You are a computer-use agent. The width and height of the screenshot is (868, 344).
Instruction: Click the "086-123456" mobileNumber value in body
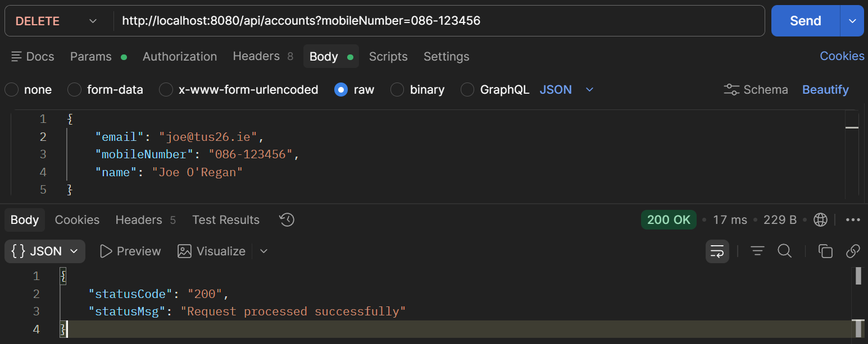pos(251,154)
